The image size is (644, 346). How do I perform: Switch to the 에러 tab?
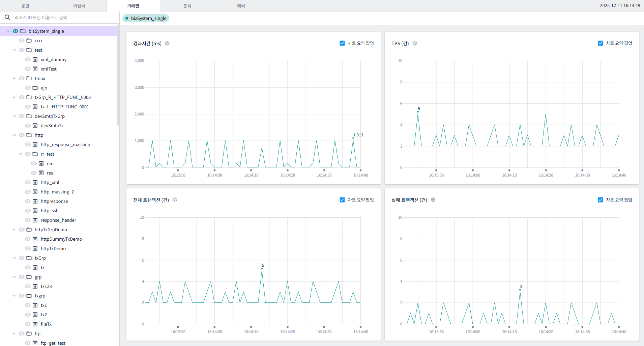241,5
